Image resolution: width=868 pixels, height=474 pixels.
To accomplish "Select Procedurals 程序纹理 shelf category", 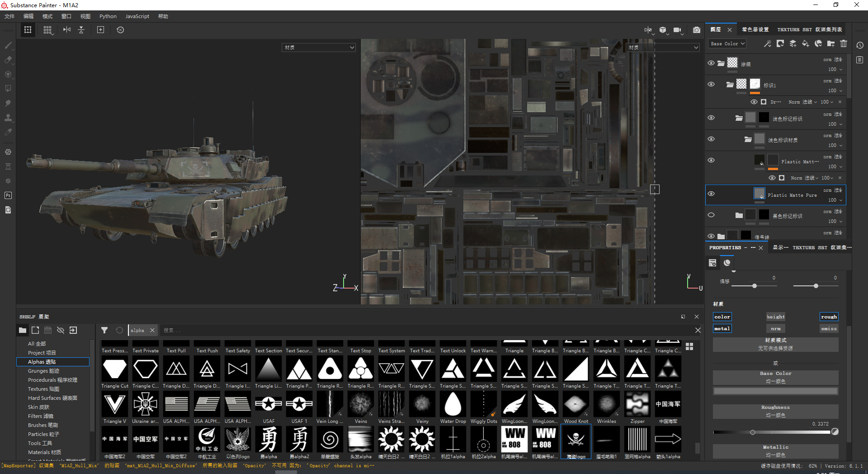I will click(52, 380).
